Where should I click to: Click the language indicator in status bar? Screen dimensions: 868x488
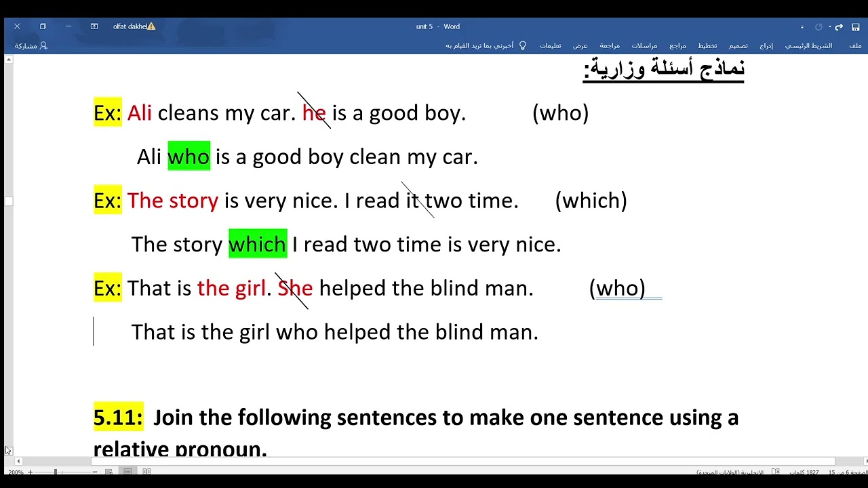point(730,472)
